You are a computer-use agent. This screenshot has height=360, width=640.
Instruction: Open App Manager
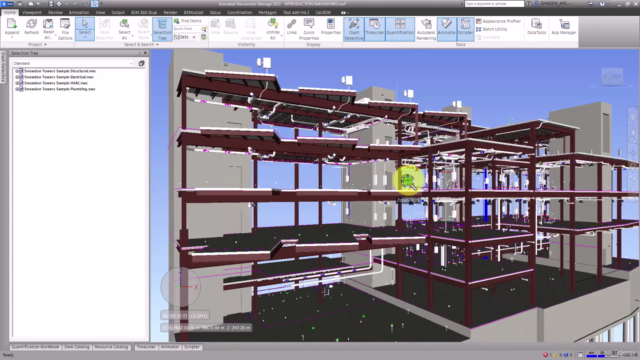click(x=564, y=27)
